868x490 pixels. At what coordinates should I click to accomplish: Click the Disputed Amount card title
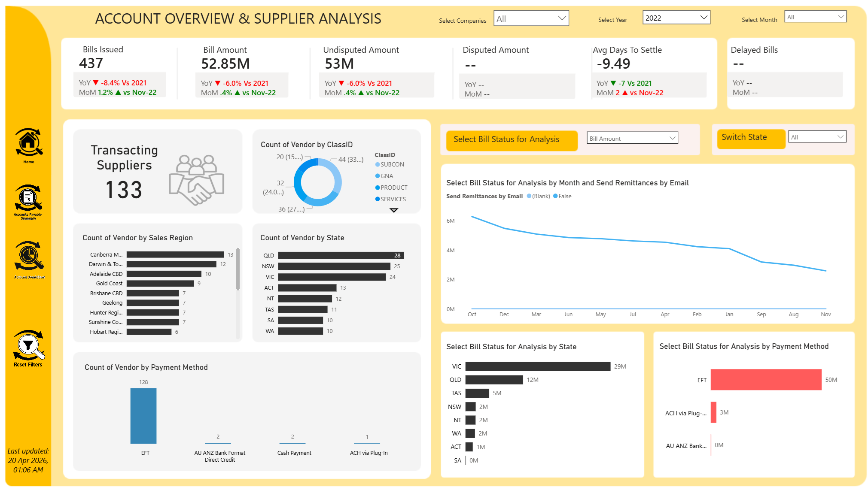pos(496,50)
